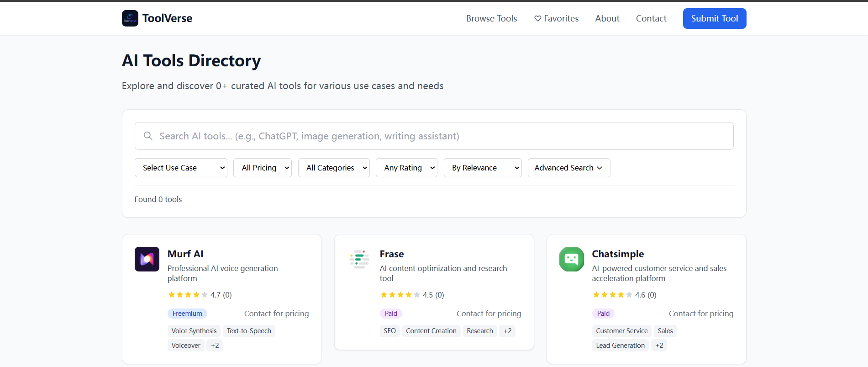The image size is (868, 367).
Task: Open the Murf AI tool title
Action: [x=185, y=254]
